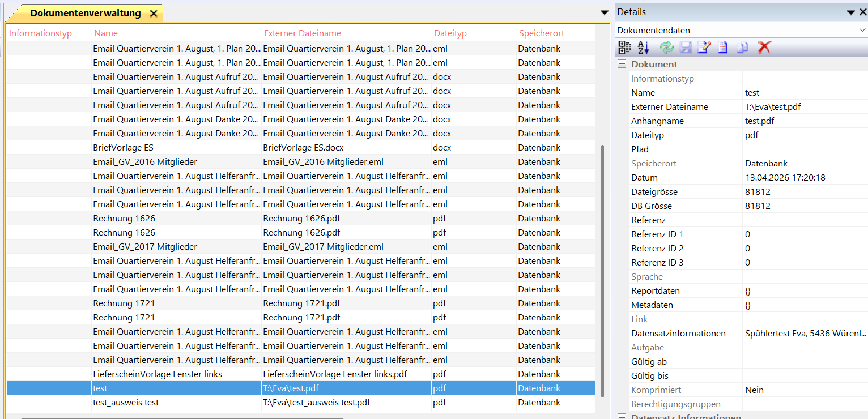This screenshot has height=419, width=868.
Task: Open the Details panel options arrow
Action: tap(851, 12)
